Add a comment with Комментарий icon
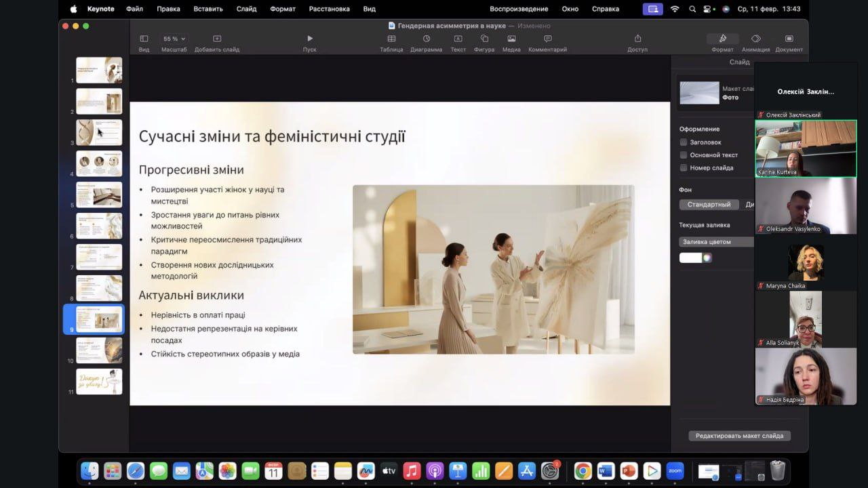The image size is (868, 488). (x=547, y=39)
